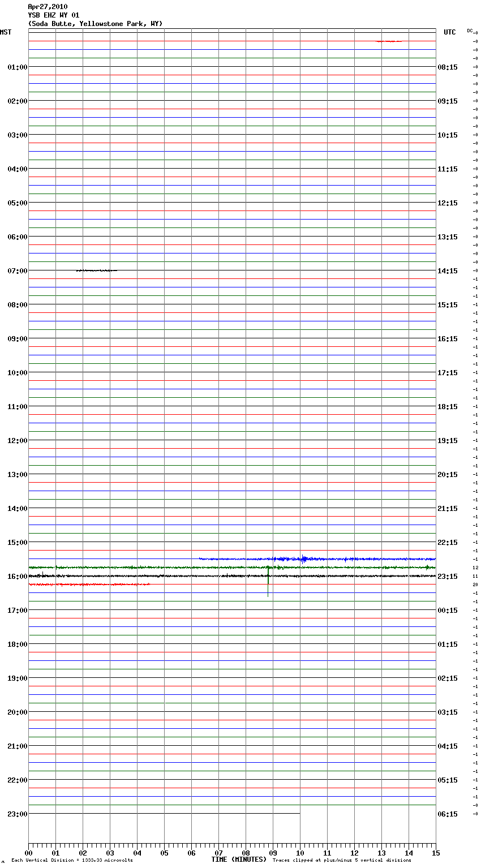Choose the 12:00 MST row label

click(18, 441)
